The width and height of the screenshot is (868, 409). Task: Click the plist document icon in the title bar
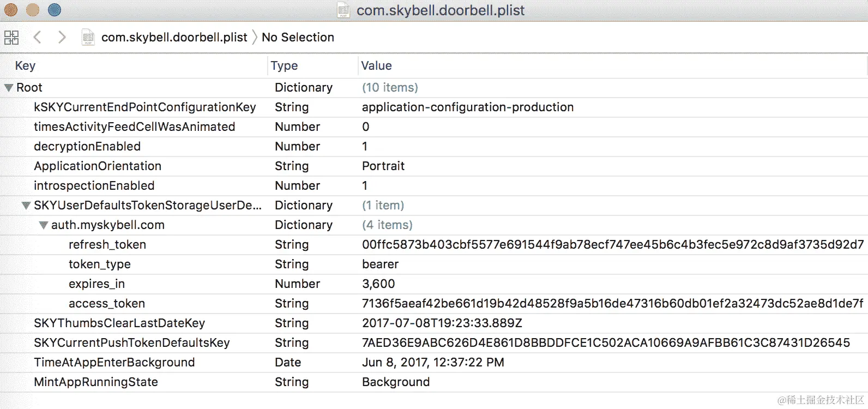tap(343, 10)
